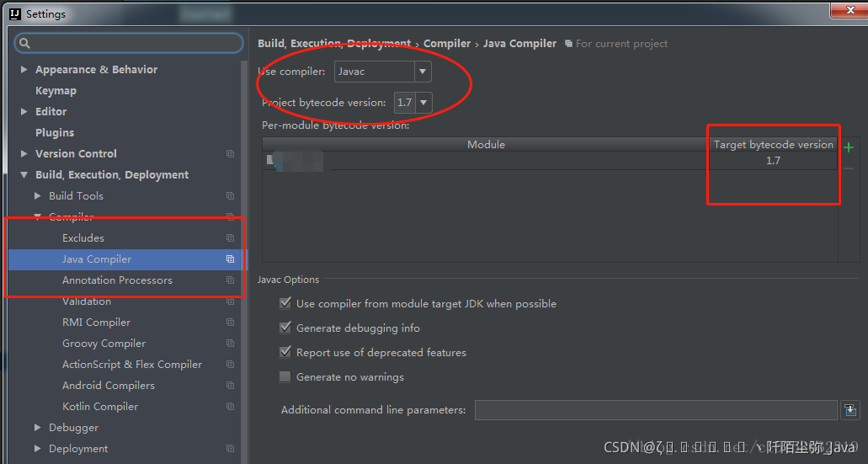Screen dimensions: 868x464
Task: Open RMI Compiler settings
Action: [96, 323]
